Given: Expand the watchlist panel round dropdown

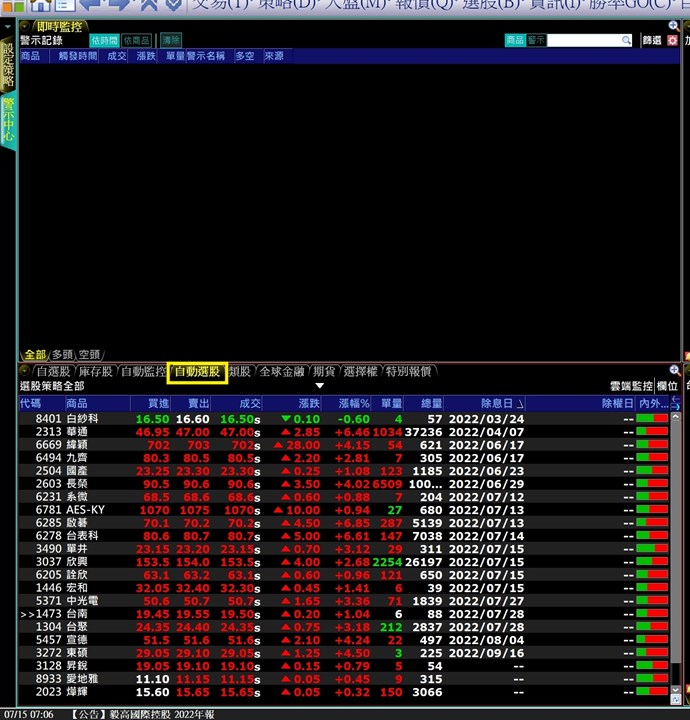Looking at the screenshot, I should point(25,371).
